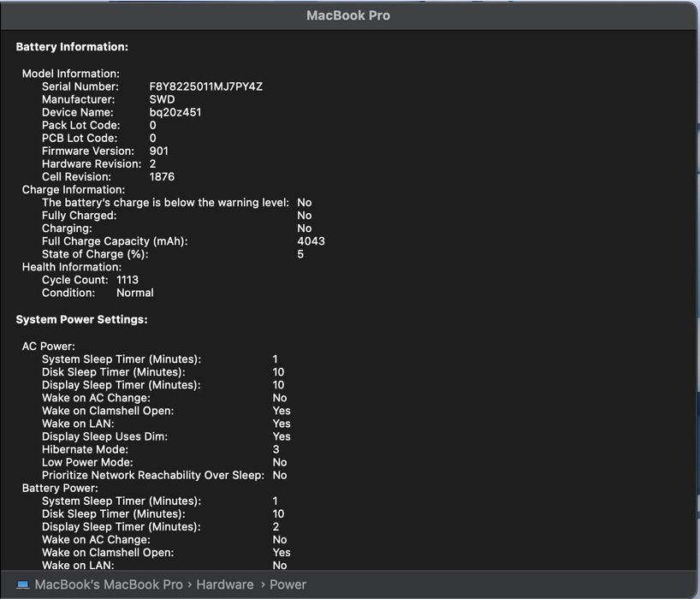The height and width of the screenshot is (599, 700).
Task: Click the "State of Charge (%):" label
Action: [x=95, y=254]
